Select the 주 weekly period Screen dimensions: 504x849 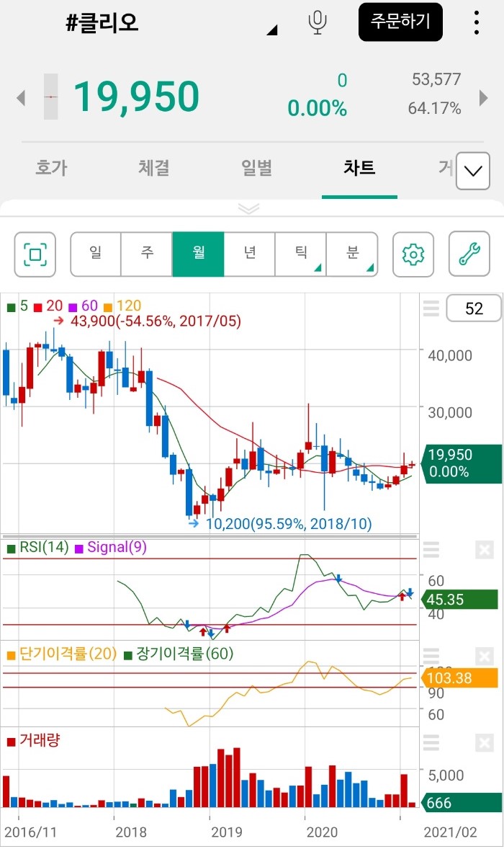coord(147,254)
